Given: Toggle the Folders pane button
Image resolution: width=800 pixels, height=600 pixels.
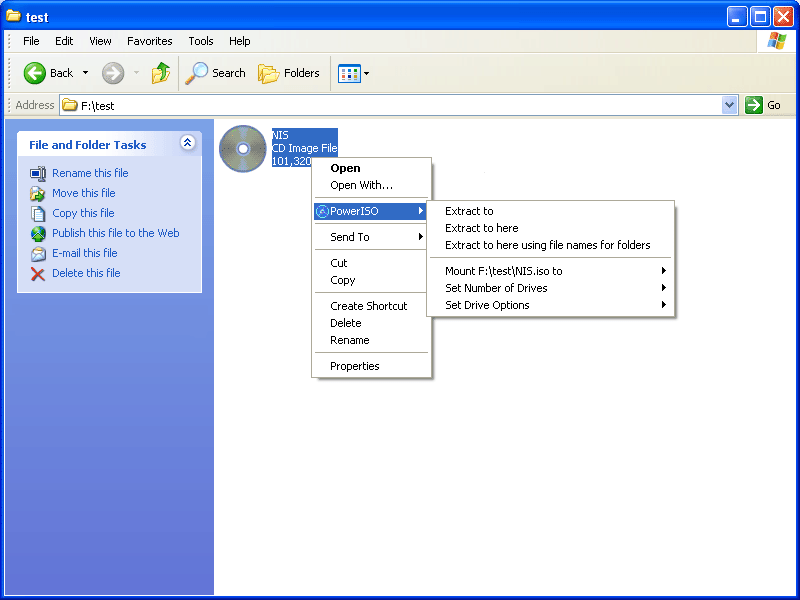Looking at the screenshot, I should [289, 73].
